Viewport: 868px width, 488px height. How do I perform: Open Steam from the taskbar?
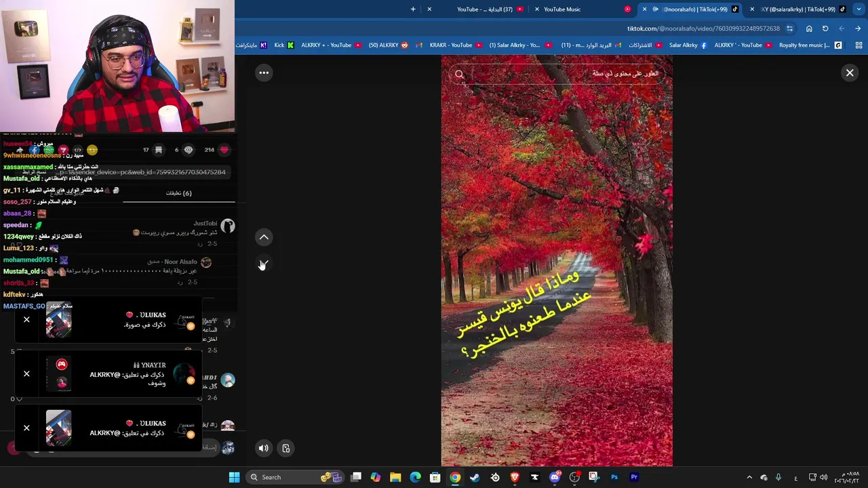[475, 477]
